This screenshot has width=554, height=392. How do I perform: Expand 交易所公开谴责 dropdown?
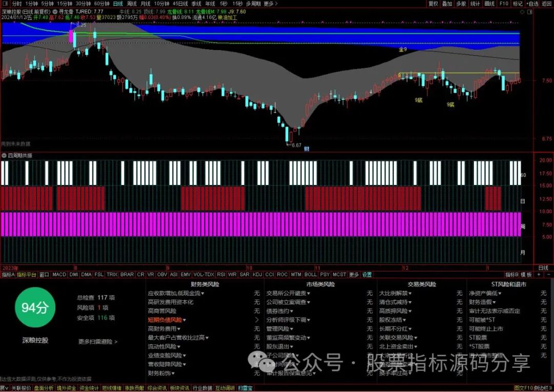point(288,293)
